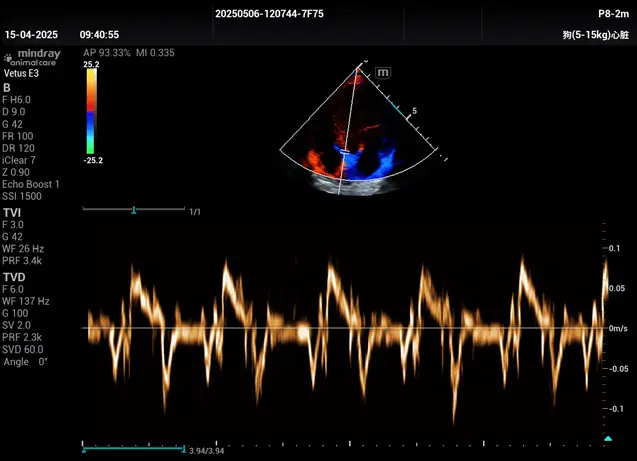Click the cine loop slider marker
637x461 pixels.
[134, 210]
